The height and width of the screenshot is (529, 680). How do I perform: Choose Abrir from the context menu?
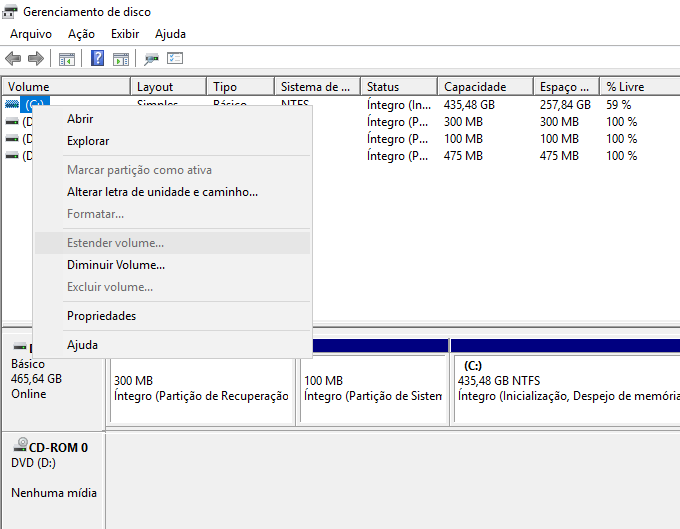click(173, 119)
